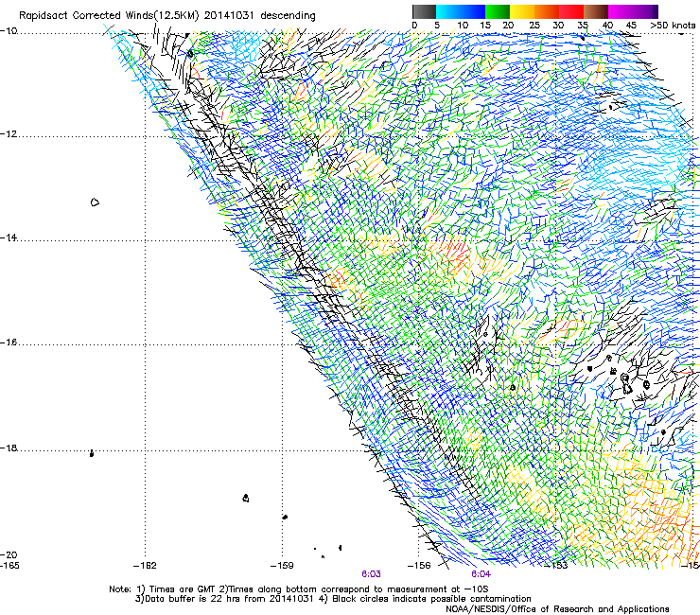This screenshot has height=615, width=700.
Task: Click the latitude axis label "-20"
Action: click(9, 554)
